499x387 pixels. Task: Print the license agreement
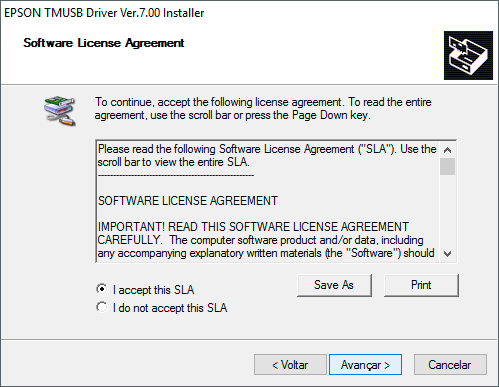(x=421, y=285)
